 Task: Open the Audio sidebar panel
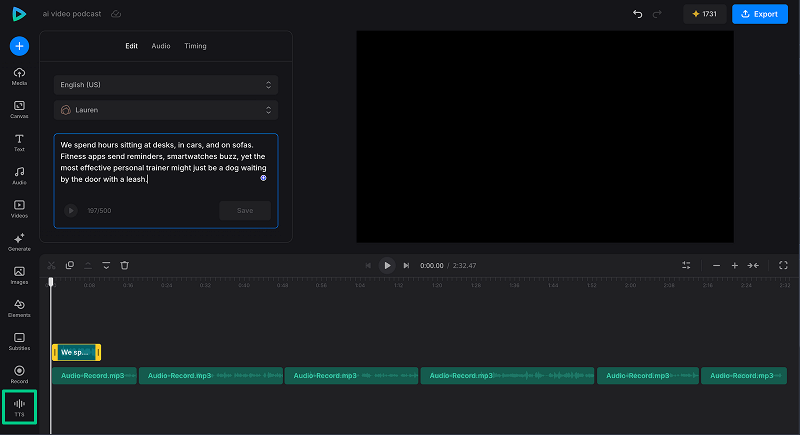[x=19, y=176]
